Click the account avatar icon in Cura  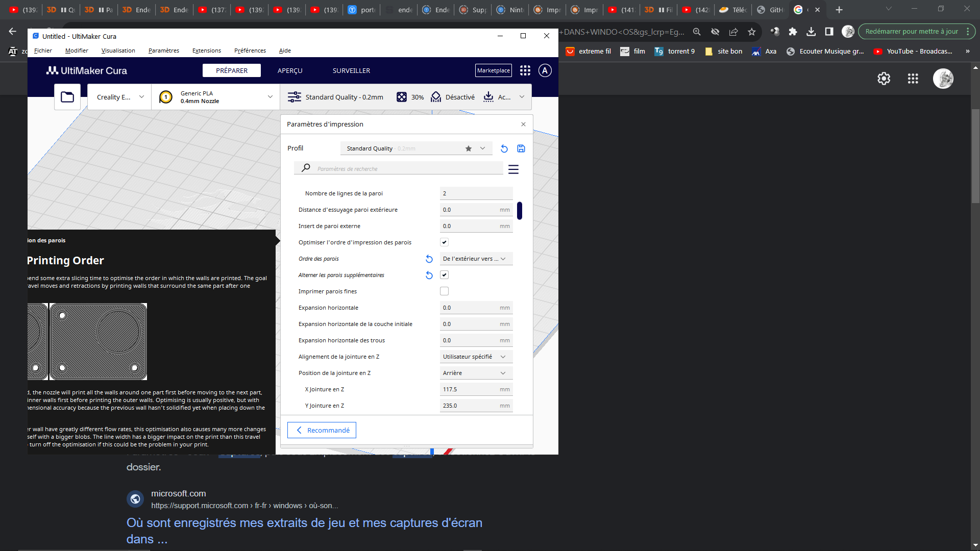[x=545, y=70]
